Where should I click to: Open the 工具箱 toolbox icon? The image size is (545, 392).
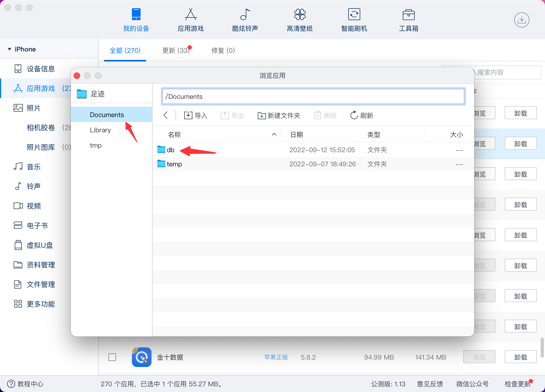(408, 15)
